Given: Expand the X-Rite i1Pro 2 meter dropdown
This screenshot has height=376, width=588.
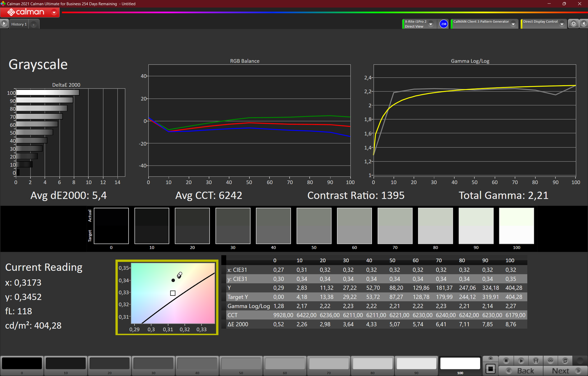Looking at the screenshot, I should click(x=431, y=24).
